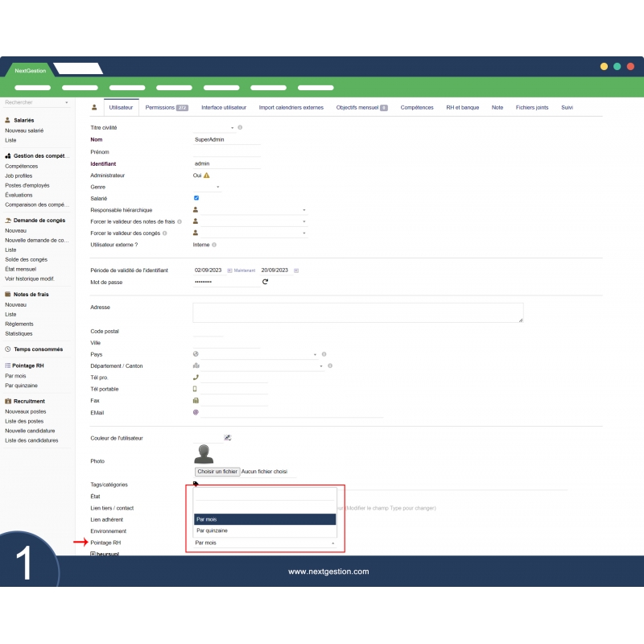Screen dimensions: 644x644
Task: Click the user icon beside Responsable hiérarchique
Action: 196,209
